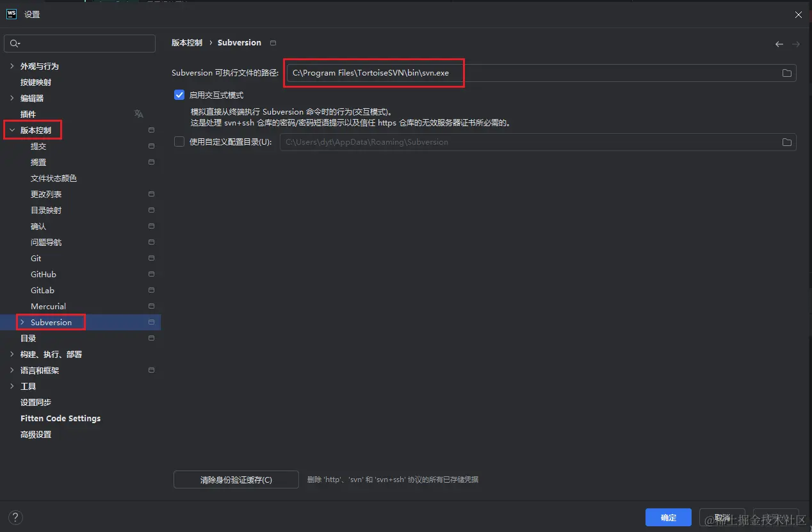Click the custom configuration directory field

coord(538,142)
